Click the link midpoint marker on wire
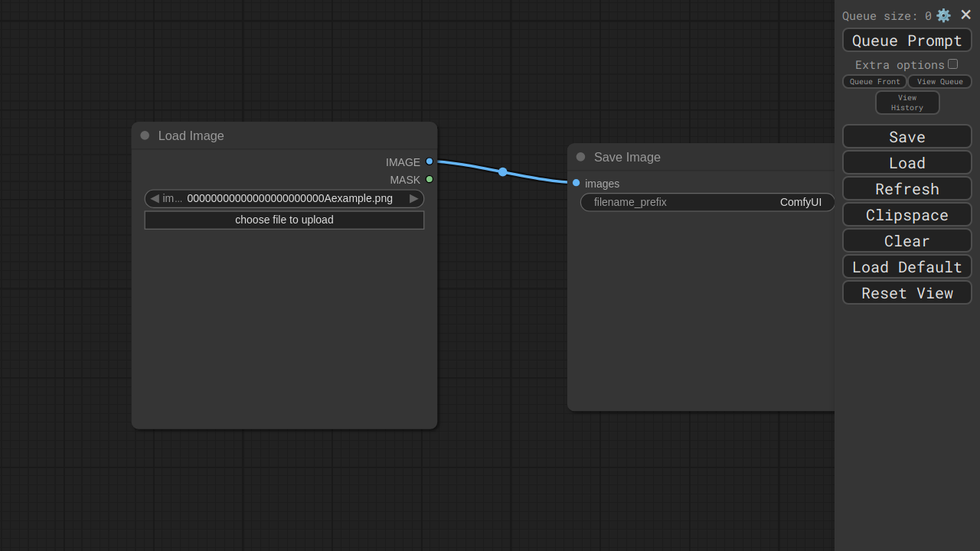 [x=502, y=172]
